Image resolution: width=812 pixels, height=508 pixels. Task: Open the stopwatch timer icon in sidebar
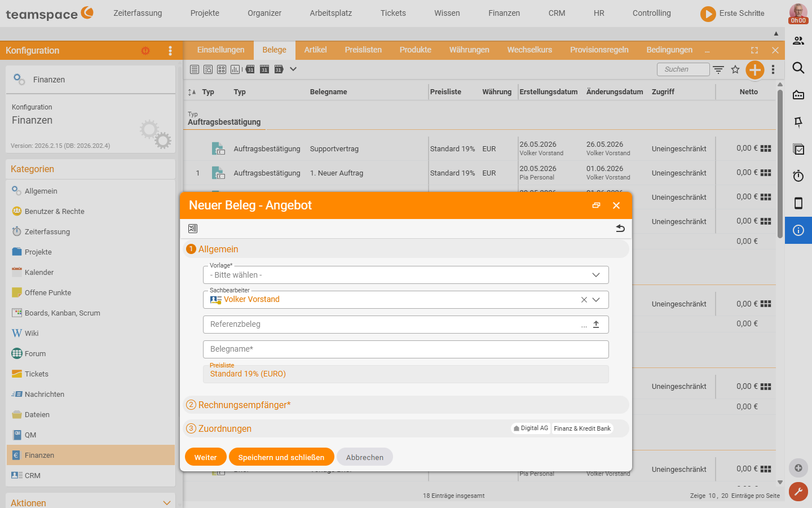click(798, 176)
